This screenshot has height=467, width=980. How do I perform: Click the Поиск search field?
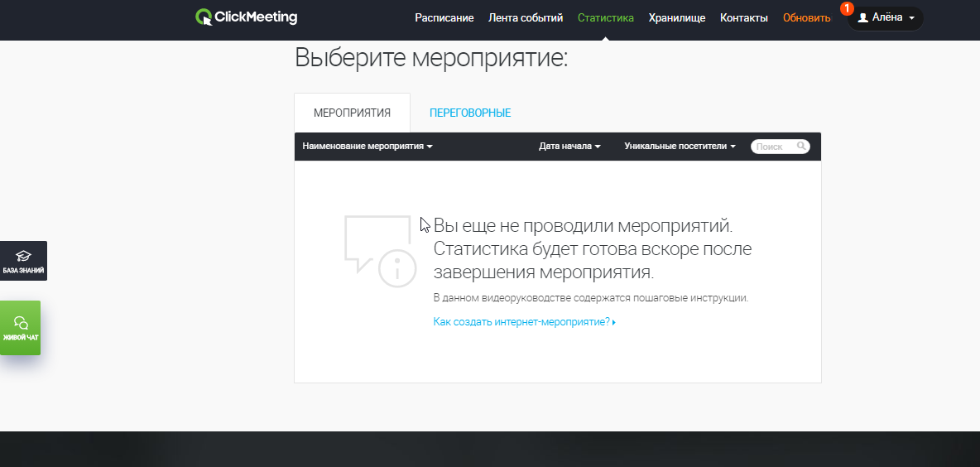[x=780, y=147]
